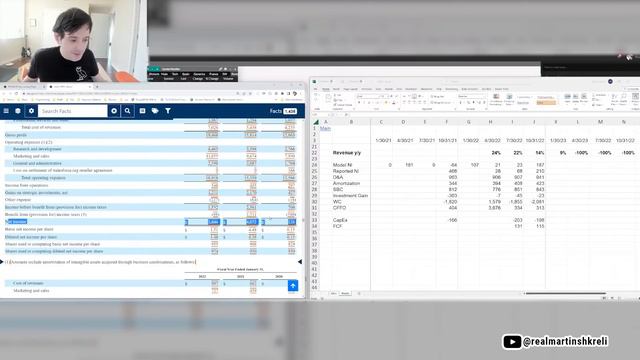Click the Excel Name Box
Image resolution: width=640 pixels, height=360 pixels.
pyautogui.click(x=320, y=115)
